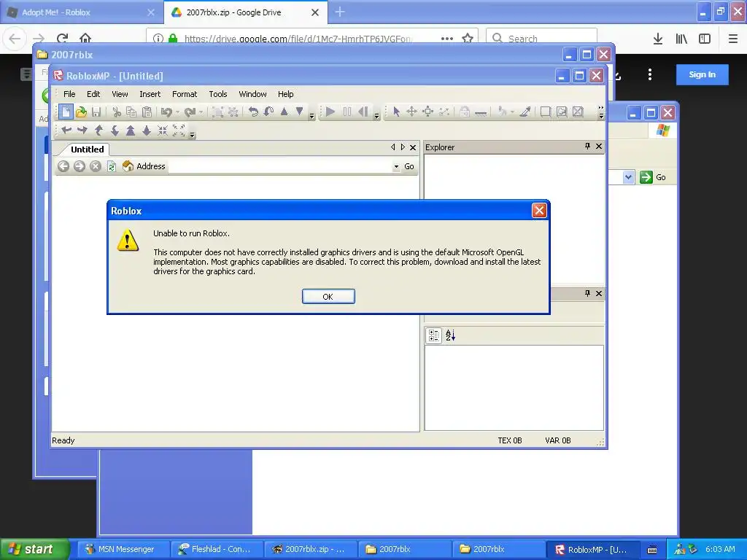
Task: Select the Untitled document tab
Action: [x=88, y=149]
